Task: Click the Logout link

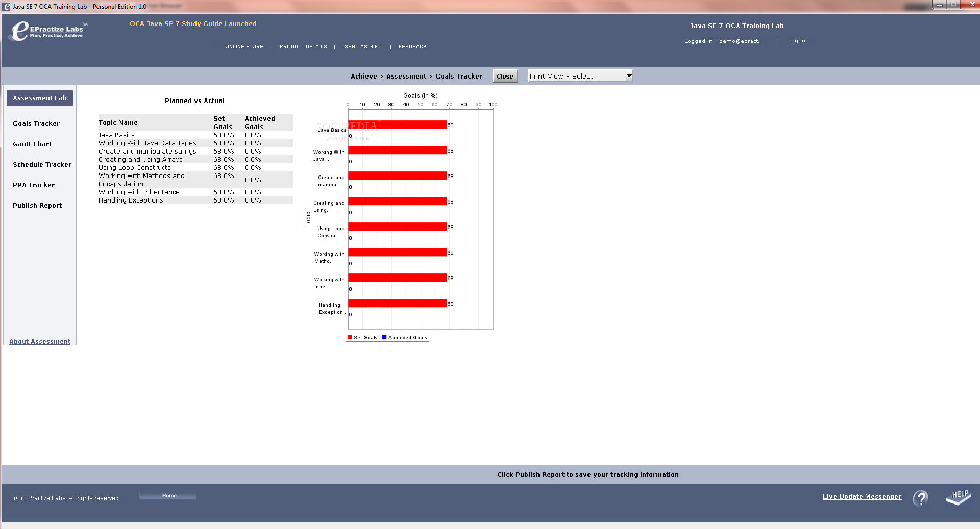Action: (797, 41)
